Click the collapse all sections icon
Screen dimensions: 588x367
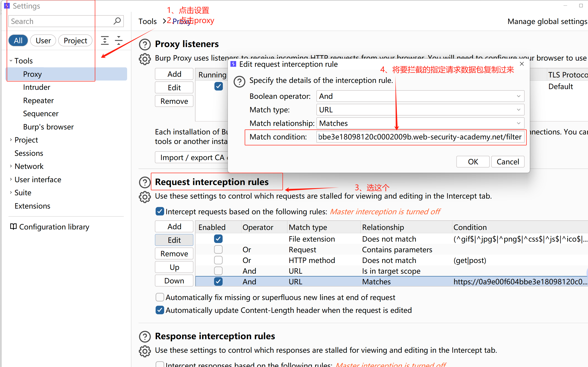[x=119, y=40]
